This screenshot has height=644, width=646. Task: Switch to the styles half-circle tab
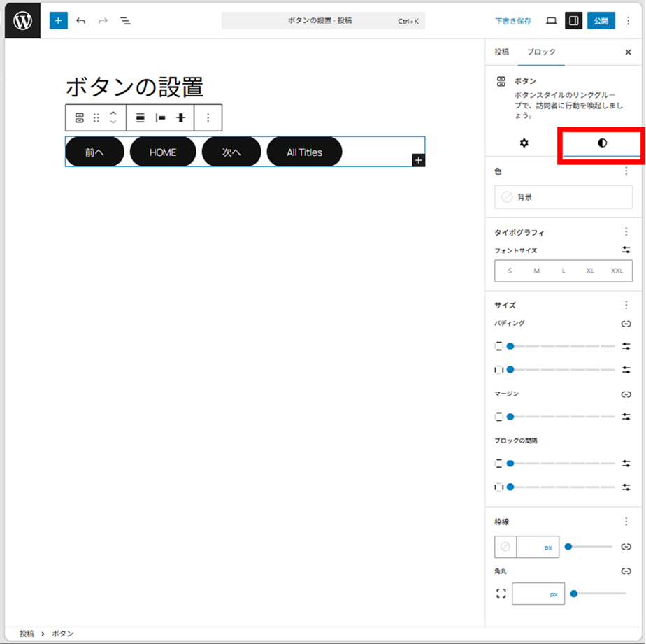point(602,143)
